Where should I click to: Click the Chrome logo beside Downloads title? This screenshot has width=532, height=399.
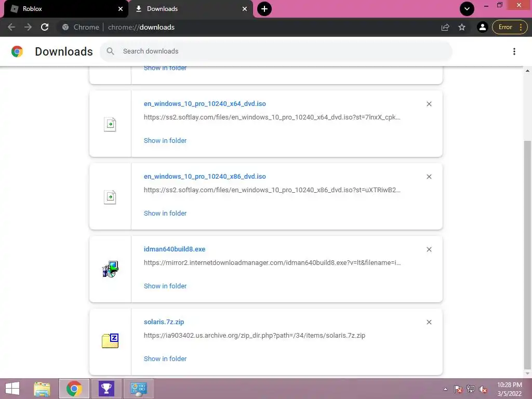tap(17, 51)
